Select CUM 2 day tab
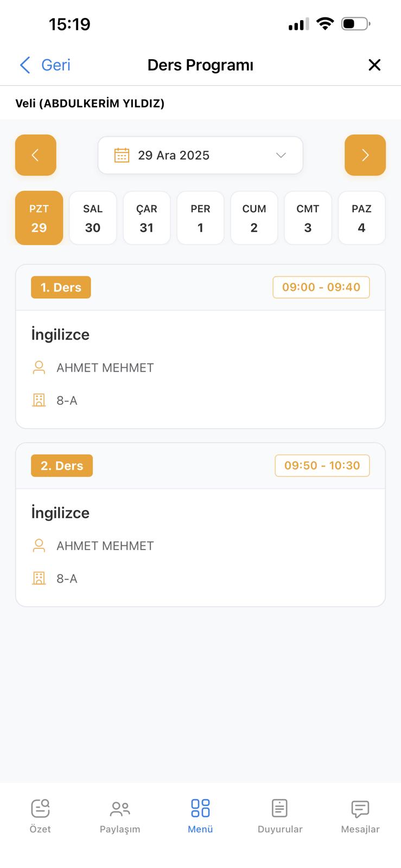401x868 pixels. click(x=254, y=218)
